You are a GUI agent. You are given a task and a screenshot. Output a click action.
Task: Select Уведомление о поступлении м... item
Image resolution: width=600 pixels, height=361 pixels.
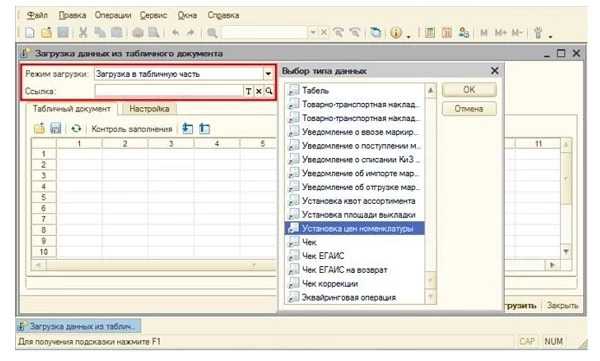[355, 145]
